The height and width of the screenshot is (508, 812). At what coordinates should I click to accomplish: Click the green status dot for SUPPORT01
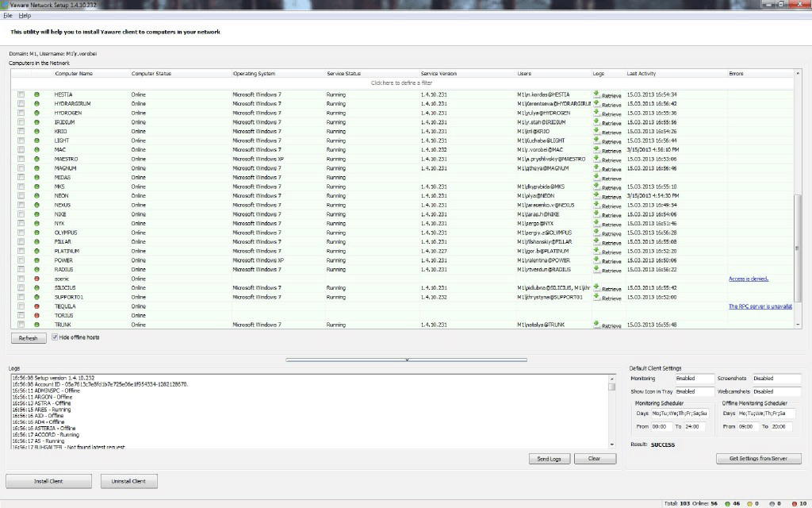[x=36, y=297]
